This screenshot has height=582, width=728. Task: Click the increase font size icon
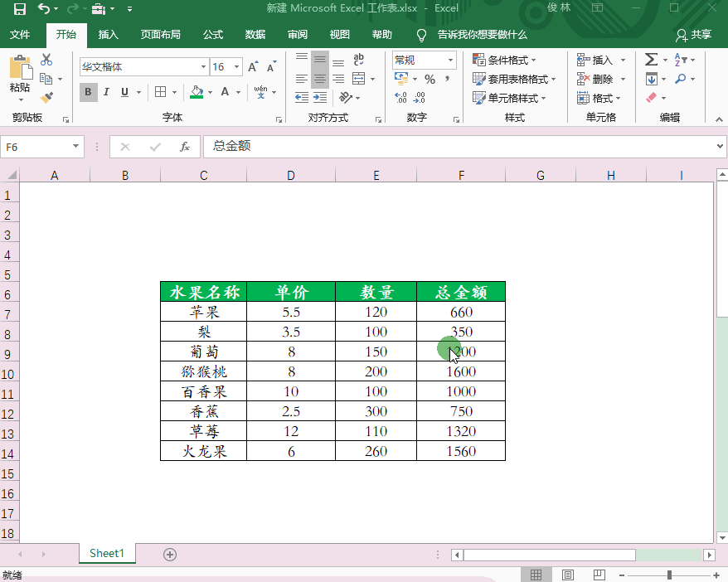(253, 67)
